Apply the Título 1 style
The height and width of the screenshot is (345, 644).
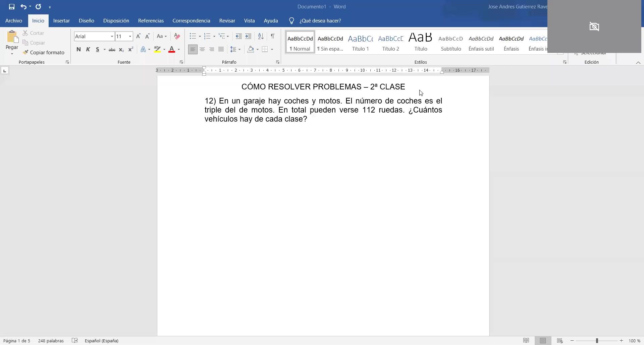pyautogui.click(x=361, y=42)
